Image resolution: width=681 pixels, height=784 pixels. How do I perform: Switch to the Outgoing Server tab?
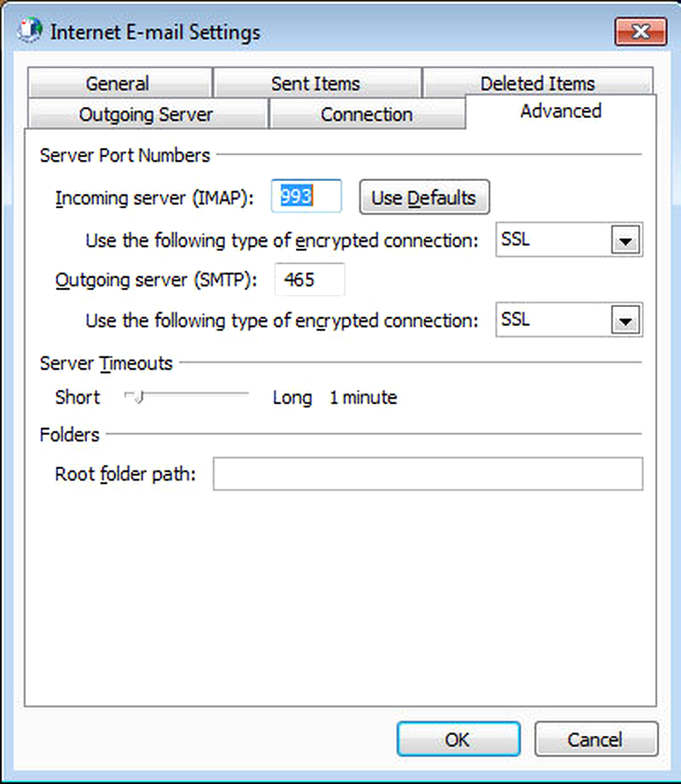point(147,114)
